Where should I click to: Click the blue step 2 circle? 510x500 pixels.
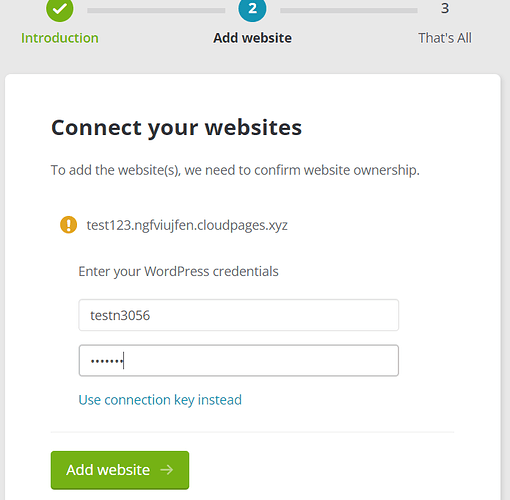[x=252, y=9]
